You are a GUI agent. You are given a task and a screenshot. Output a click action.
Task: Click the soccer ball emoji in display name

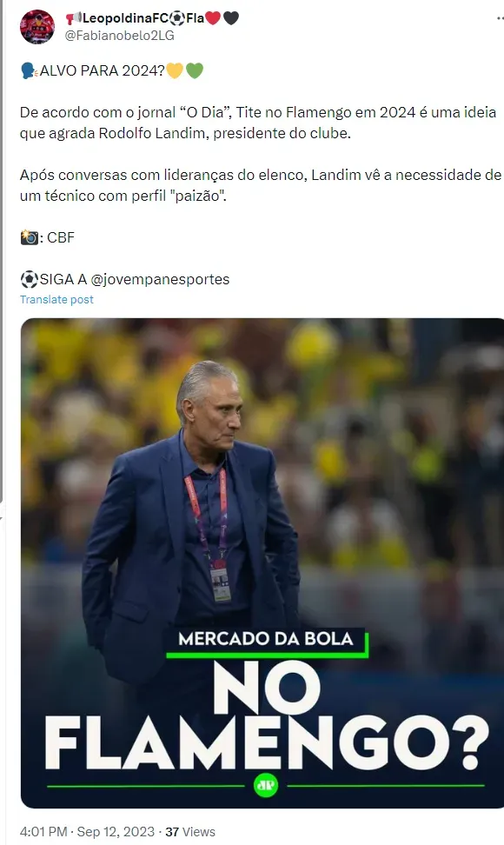[177, 18]
